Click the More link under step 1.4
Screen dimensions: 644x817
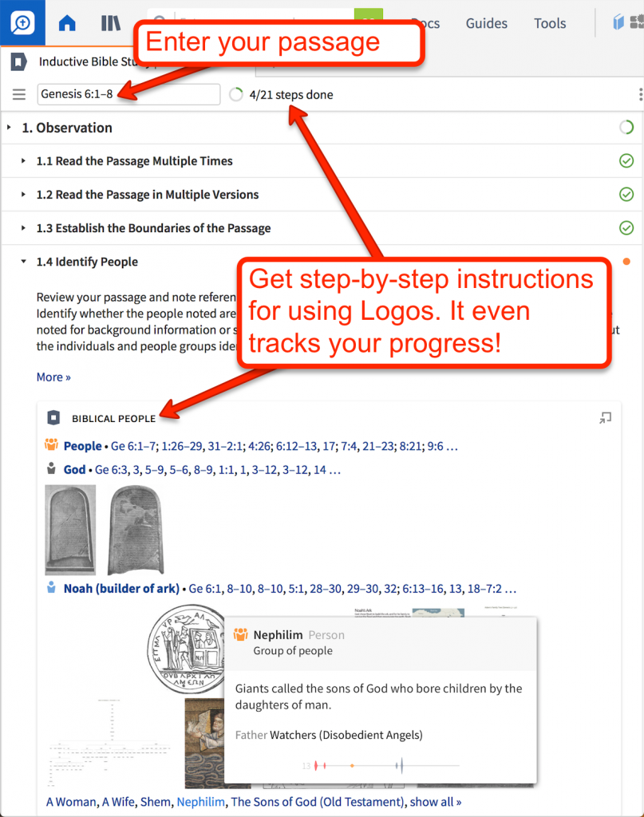(x=53, y=377)
